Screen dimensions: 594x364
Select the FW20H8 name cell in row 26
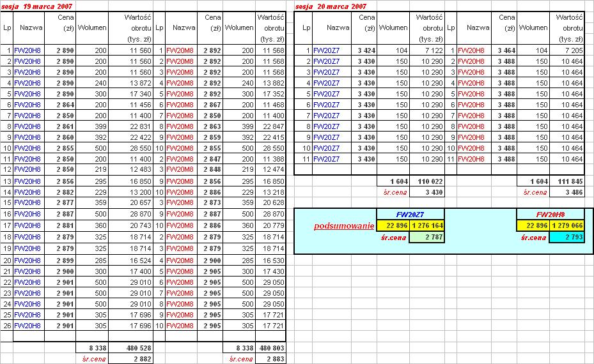coord(29,326)
